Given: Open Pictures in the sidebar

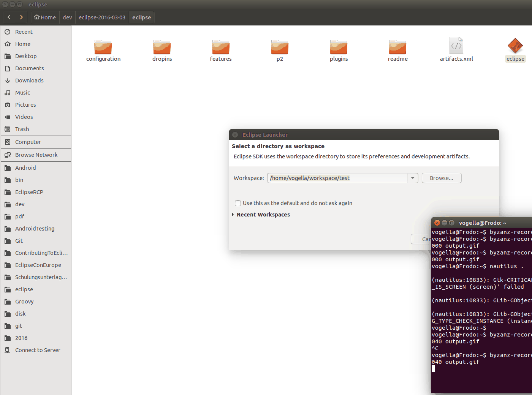Looking at the screenshot, I should pos(36,105).
